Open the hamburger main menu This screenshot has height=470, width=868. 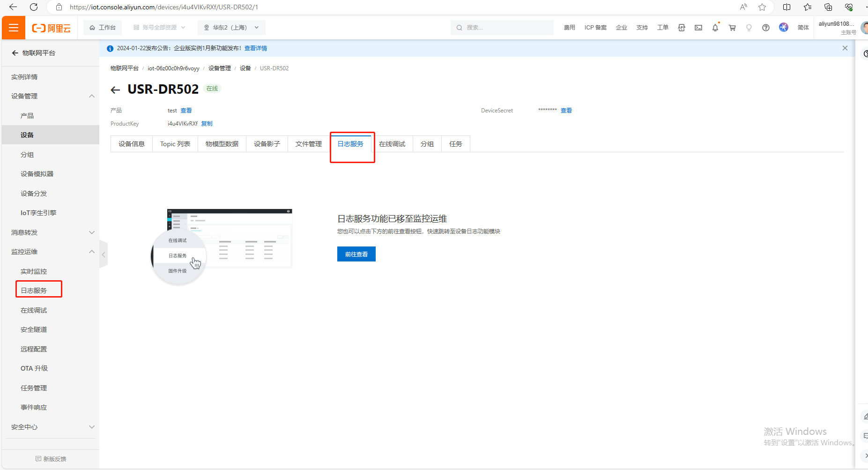[x=14, y=28]
